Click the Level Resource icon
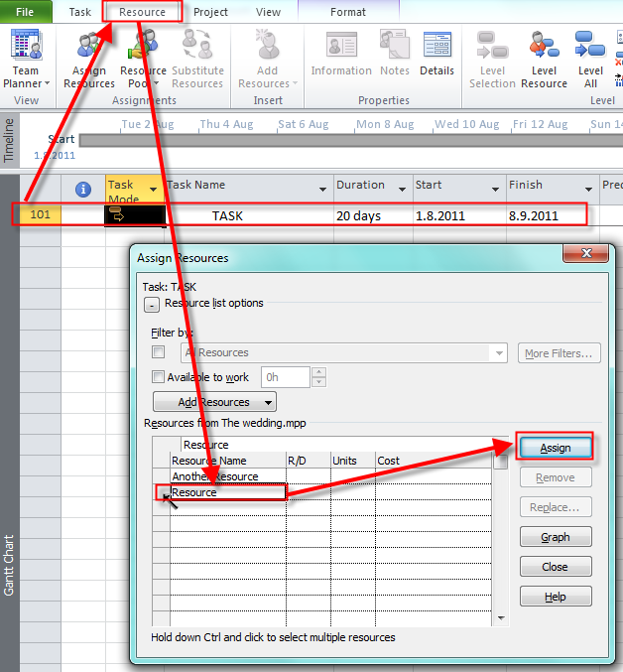Image resolution: width=623 pixels, height=672 pixels. tap(544, 60)
